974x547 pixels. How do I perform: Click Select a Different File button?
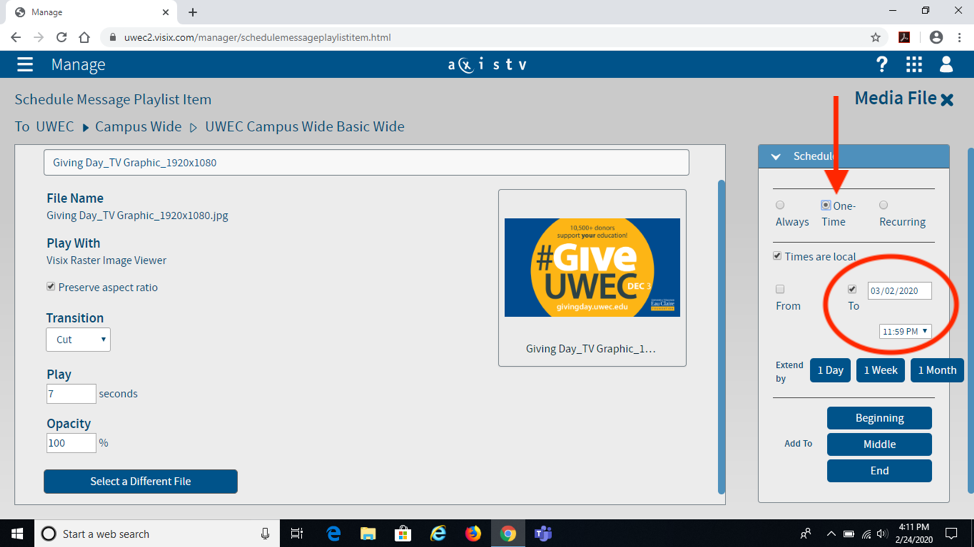tap(140, 481)
